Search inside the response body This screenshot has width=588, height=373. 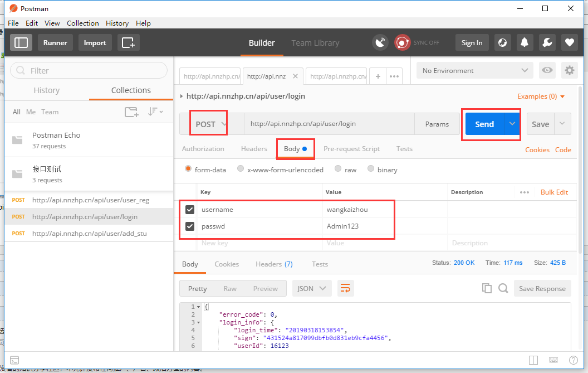point(503,288)
